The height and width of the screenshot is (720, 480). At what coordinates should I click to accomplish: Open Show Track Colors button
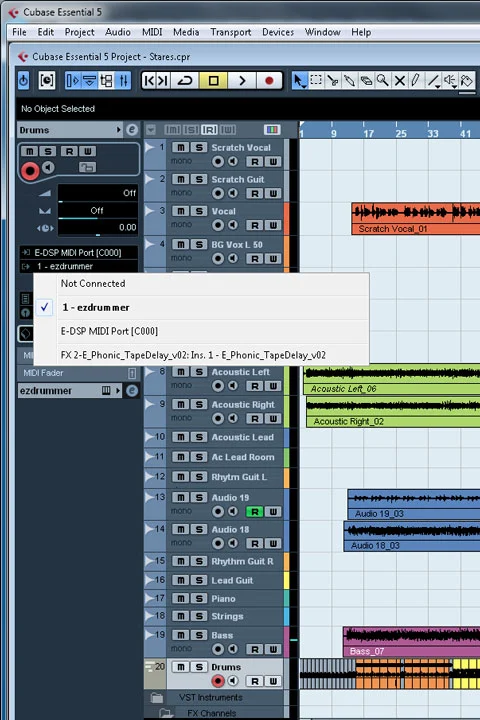[272, 130]
